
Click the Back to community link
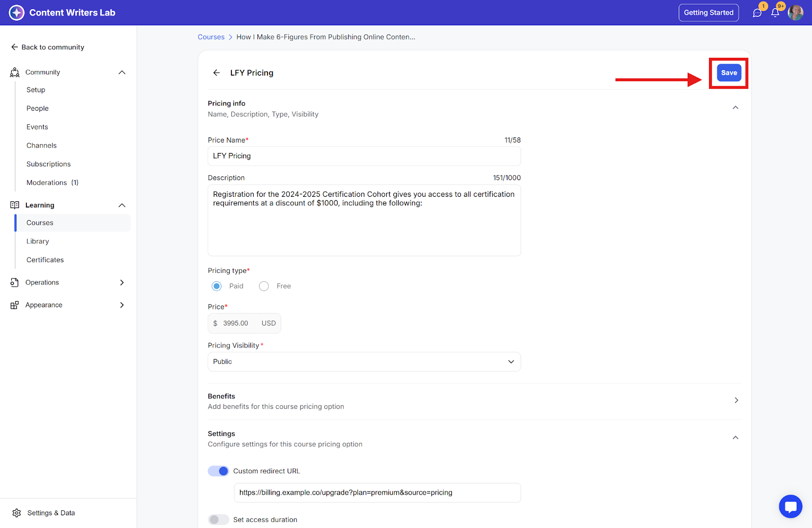point(53,47)
